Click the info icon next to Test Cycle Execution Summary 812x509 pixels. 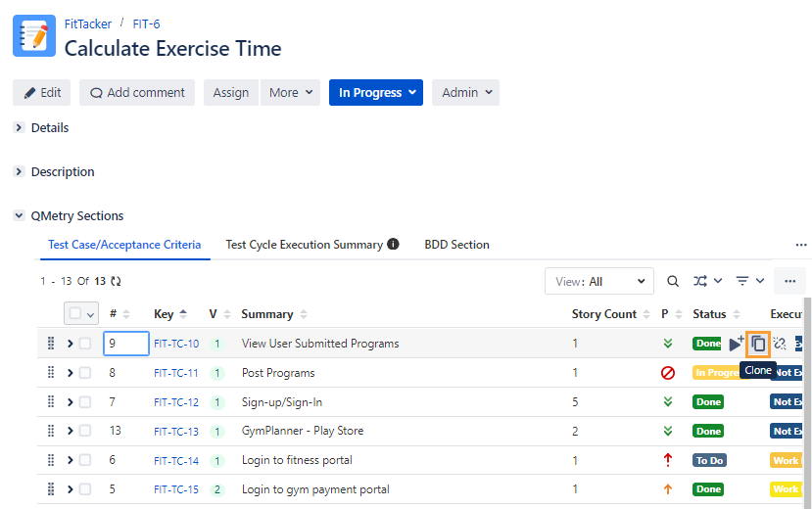coord(393,244)
